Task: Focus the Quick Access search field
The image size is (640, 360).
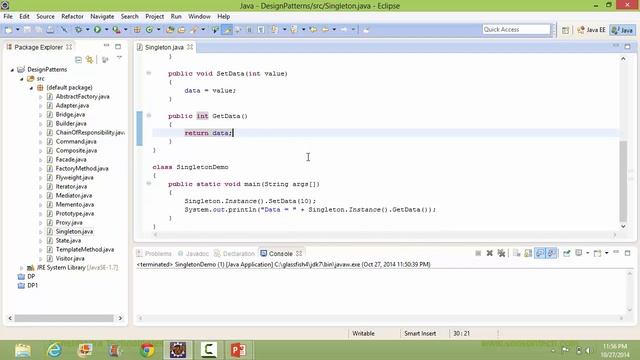Action: pos(516,29)
